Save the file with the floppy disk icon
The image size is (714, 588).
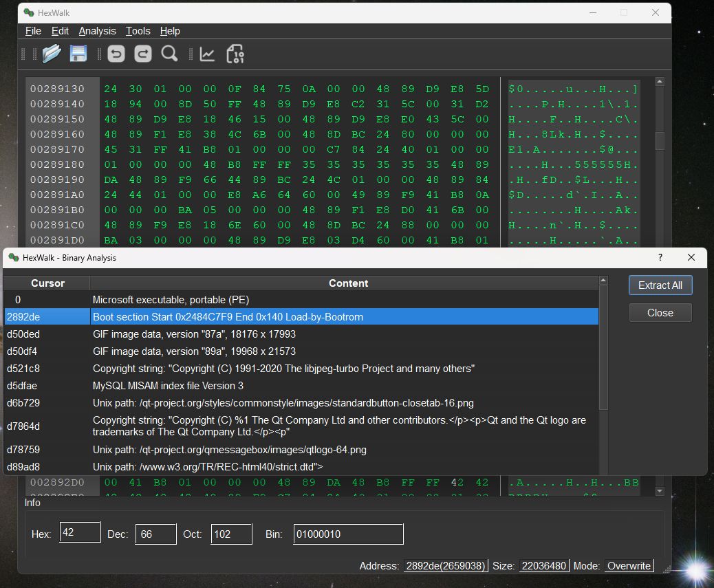[x=78, y=53]
